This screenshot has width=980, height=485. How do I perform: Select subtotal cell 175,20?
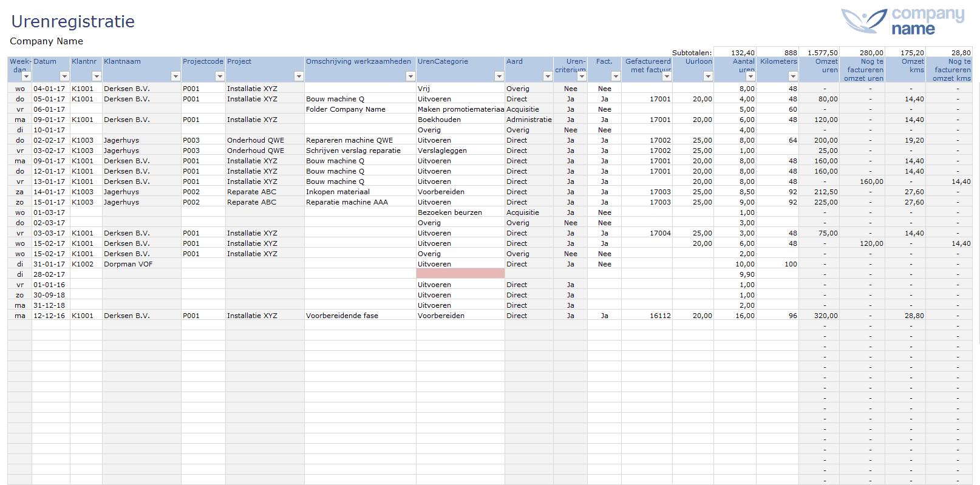[905, 52]
